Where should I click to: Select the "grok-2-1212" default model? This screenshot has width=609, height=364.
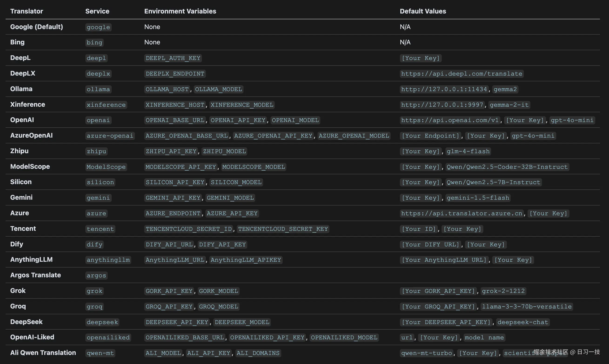click(503, 291)
